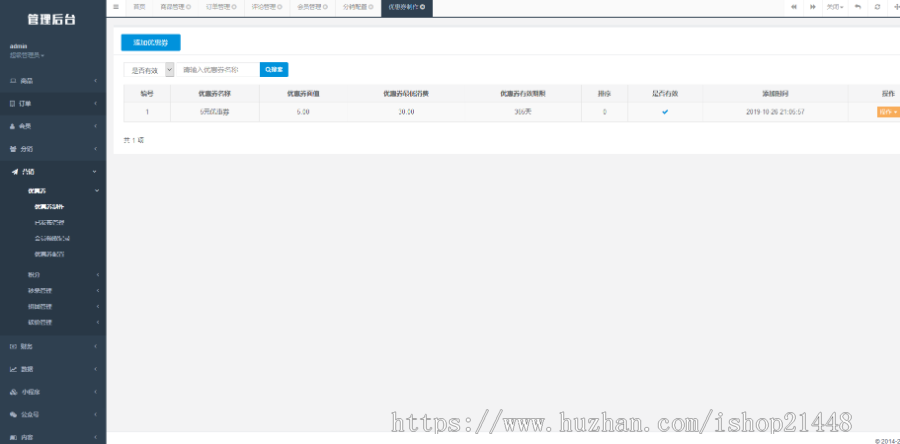Expand the 小程序 menu chevron

pos(96,392)
